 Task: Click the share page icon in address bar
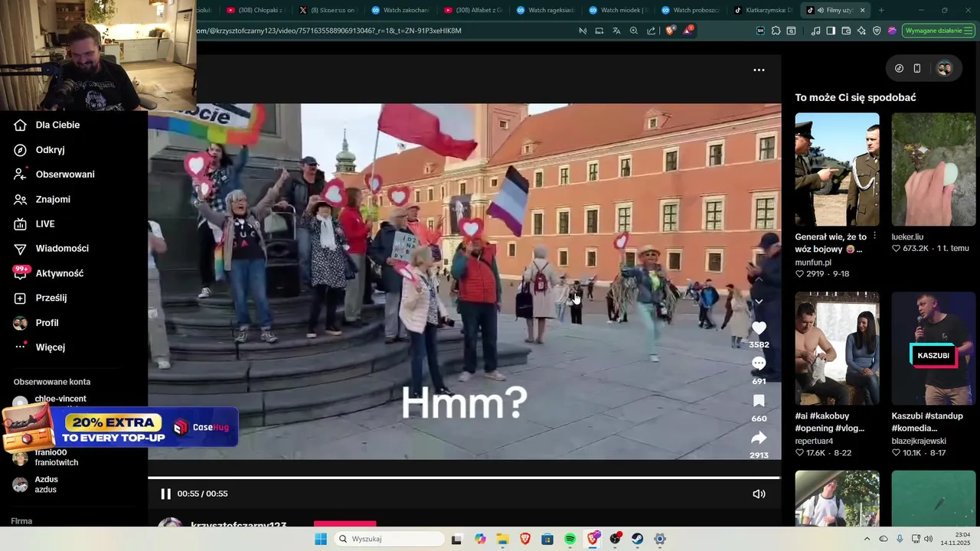tap(651, 31)
